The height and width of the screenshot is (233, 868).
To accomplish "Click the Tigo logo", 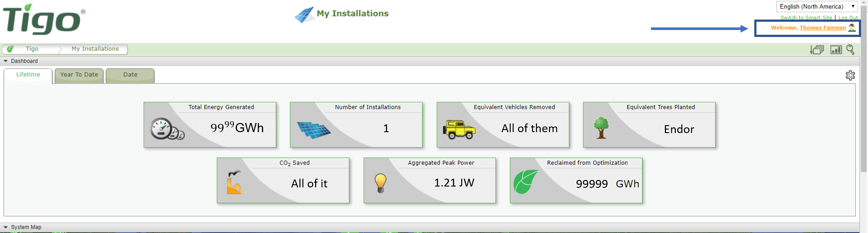I will pyautogui.click(x=44, y=19).
